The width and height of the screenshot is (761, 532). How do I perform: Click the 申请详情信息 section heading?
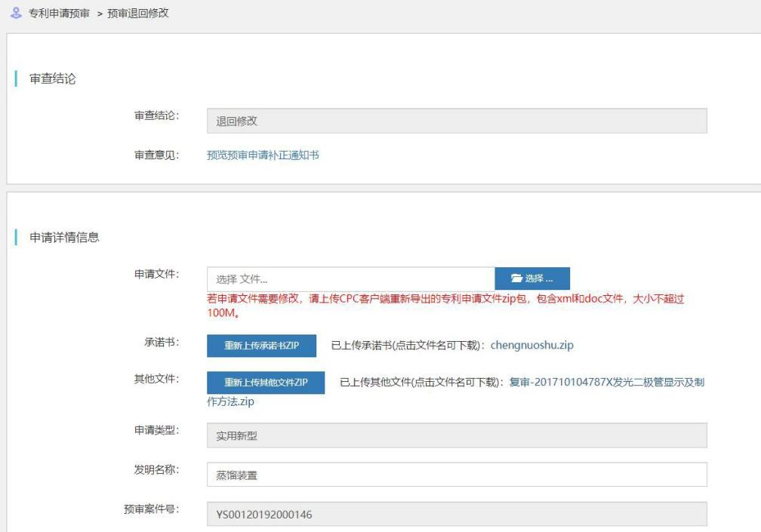coord(64,238)
